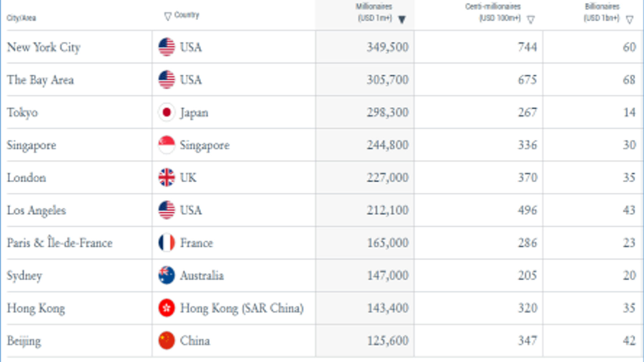The image size is (644, 362).
Task: Select the Japan flag icon next to Tokyo
Action: 166,112
